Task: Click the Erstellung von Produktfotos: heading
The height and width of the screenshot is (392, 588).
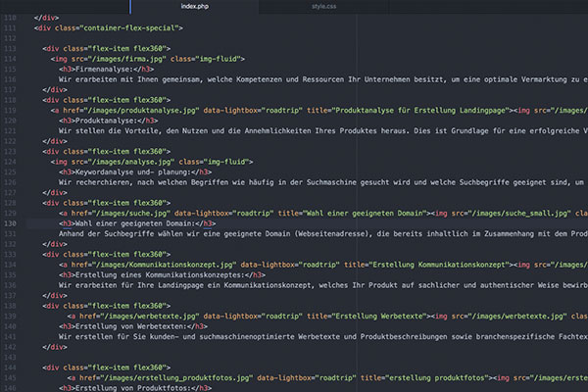Action: click(x=133, y=388)
